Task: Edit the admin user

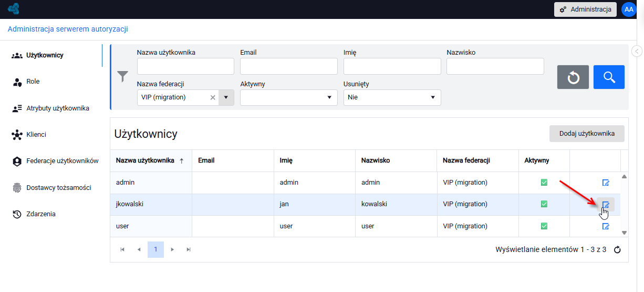Action: pos(606,183)
